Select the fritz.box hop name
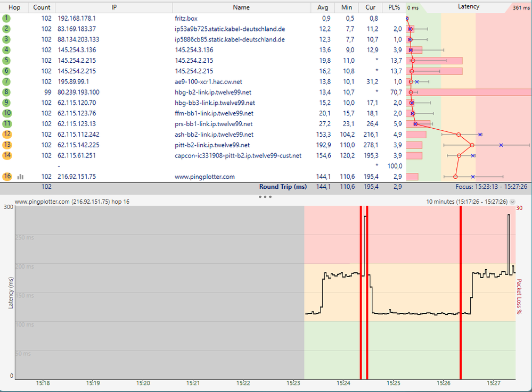 point(186,18)
